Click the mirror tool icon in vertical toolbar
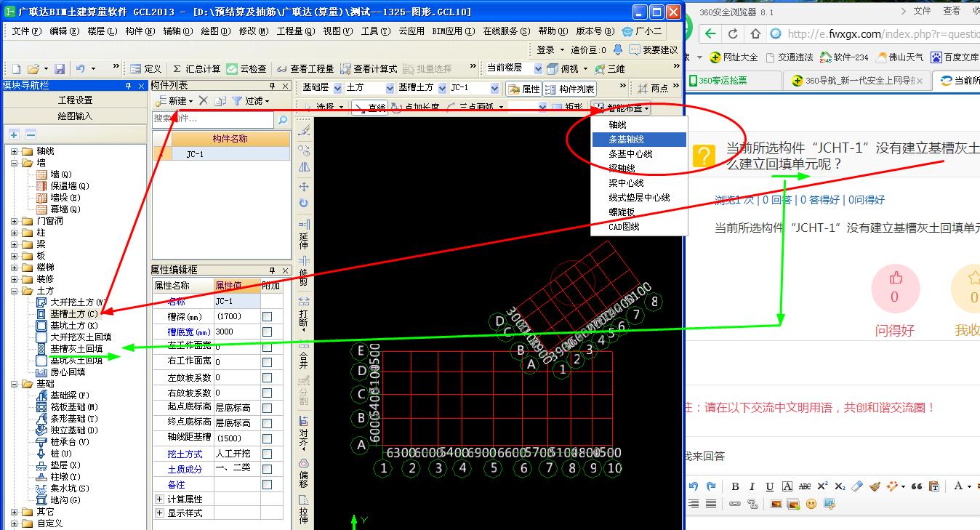Image resolution: width=980 pixels, height=530 pixels. [304, 167]
